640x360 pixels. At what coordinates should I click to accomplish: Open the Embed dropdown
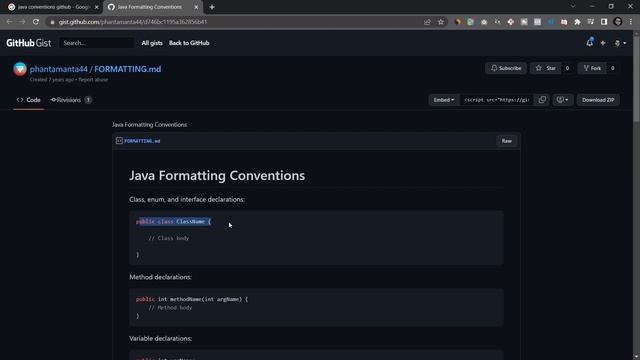(444, 100)
